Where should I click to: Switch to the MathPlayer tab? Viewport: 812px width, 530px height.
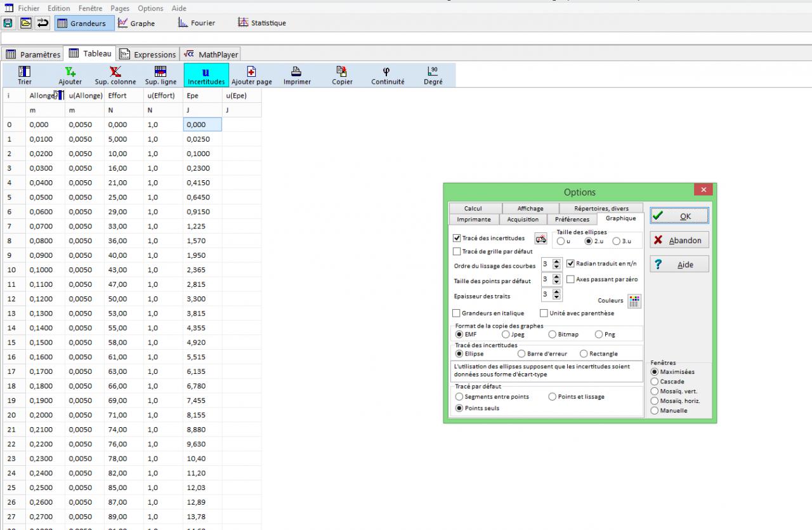click(x=211, y=55)
